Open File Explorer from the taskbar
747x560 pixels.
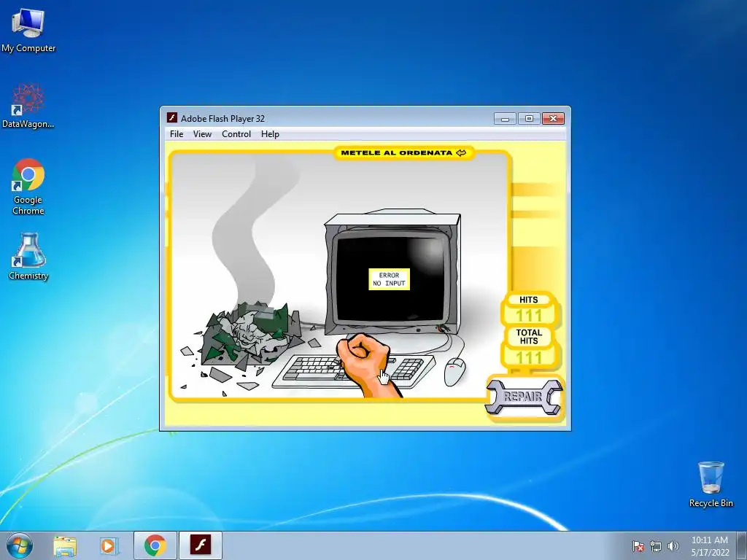65,545
